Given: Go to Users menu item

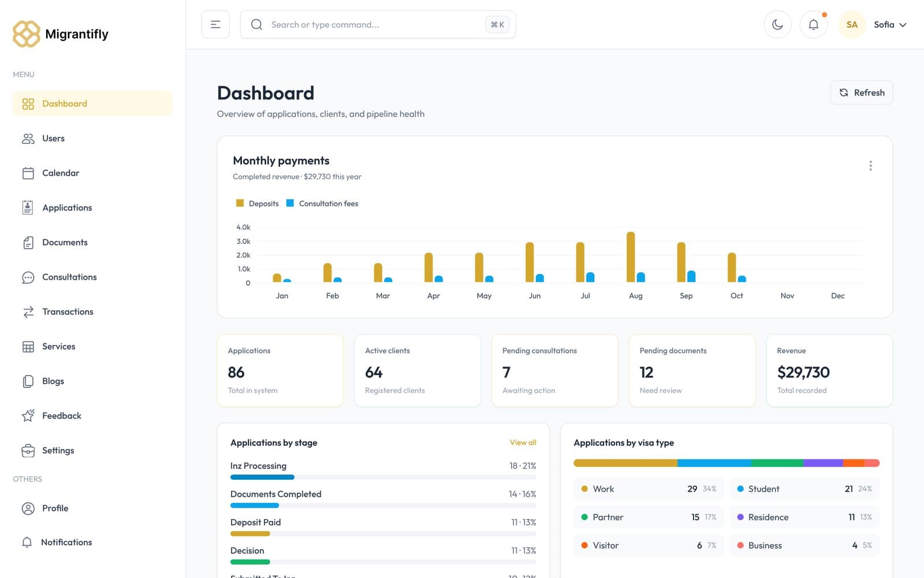Looking at the screenshot, I should [x=92, y=138].
